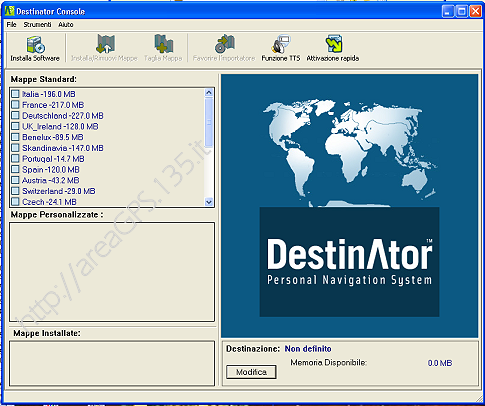The width and height of the screenshot is (485, 406).
Task: Toggle the Benelux map checkbox
Action: 15,137
